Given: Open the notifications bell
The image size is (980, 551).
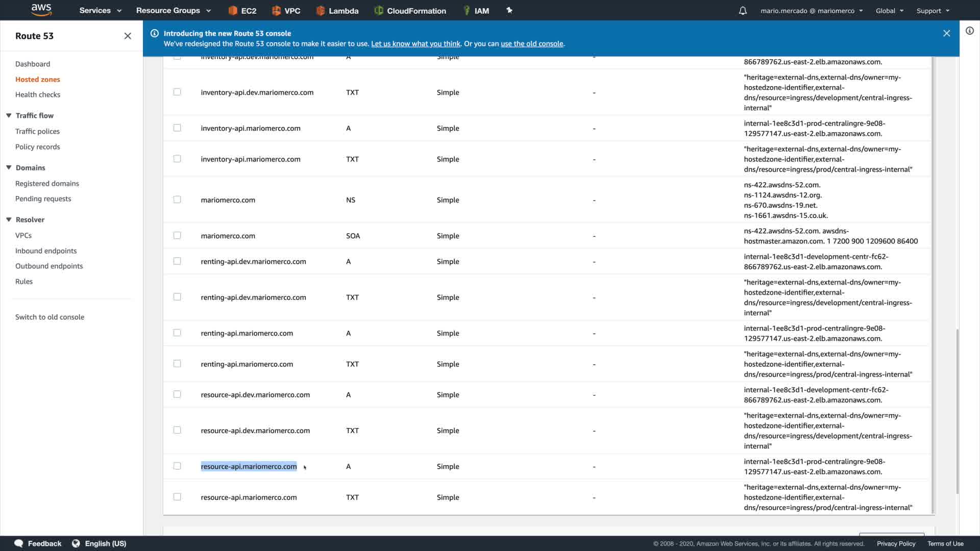Looking at the screenshot, I should tap(743, 11).
